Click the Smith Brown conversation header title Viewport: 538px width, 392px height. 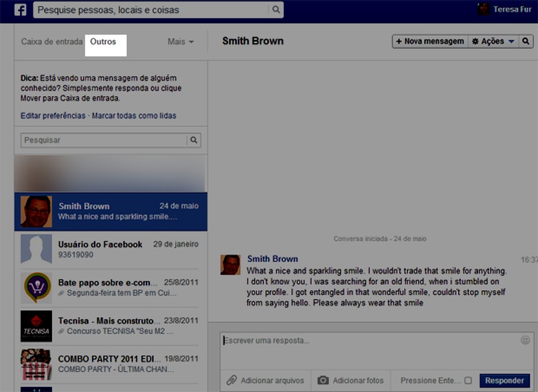click(x=253, y=41)
